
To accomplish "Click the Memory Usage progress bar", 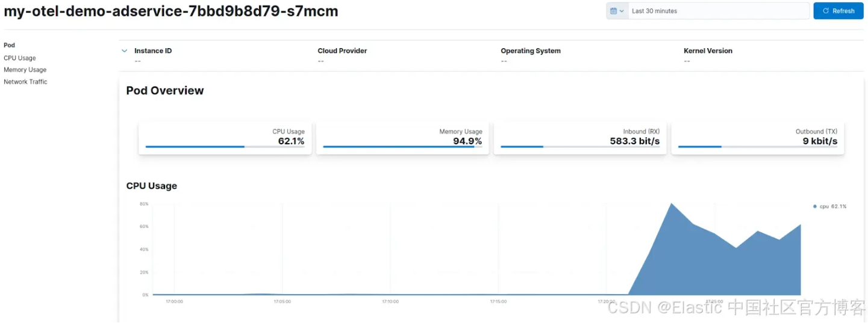I will [x=402, y=147].
